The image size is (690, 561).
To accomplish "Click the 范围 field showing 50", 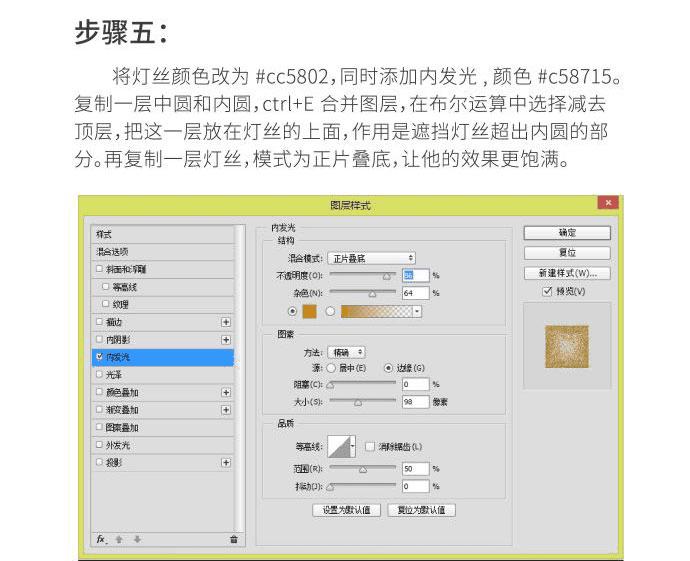I will pos(415,469).
